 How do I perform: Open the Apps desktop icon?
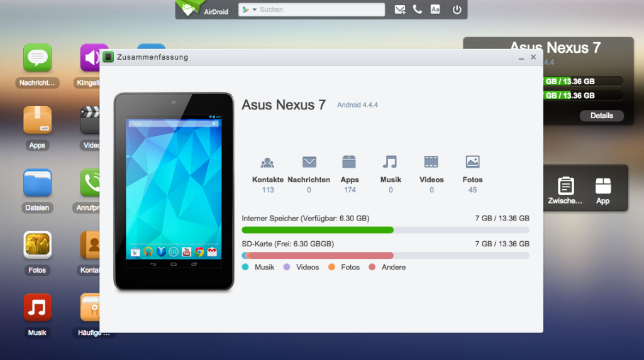[x=37, y=120]
